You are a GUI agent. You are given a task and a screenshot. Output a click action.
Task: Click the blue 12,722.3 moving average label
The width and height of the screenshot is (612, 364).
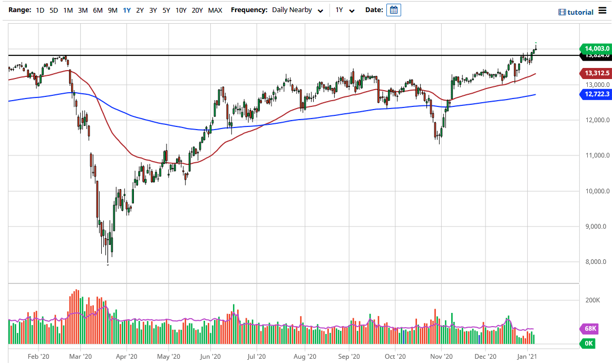point(595,94)
